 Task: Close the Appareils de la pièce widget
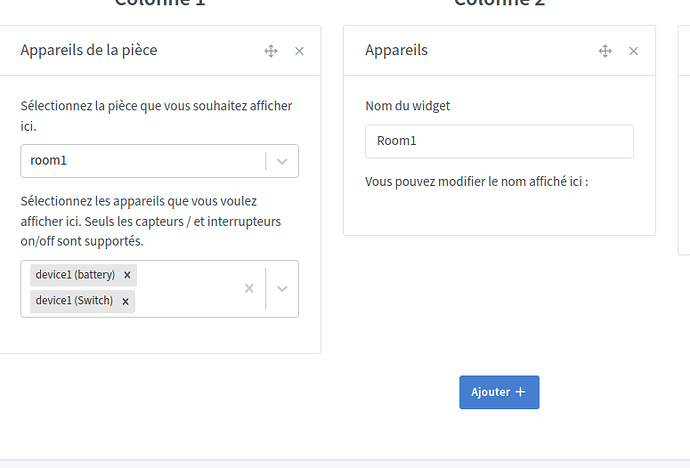pyautogui.click(x=299, y=51)
